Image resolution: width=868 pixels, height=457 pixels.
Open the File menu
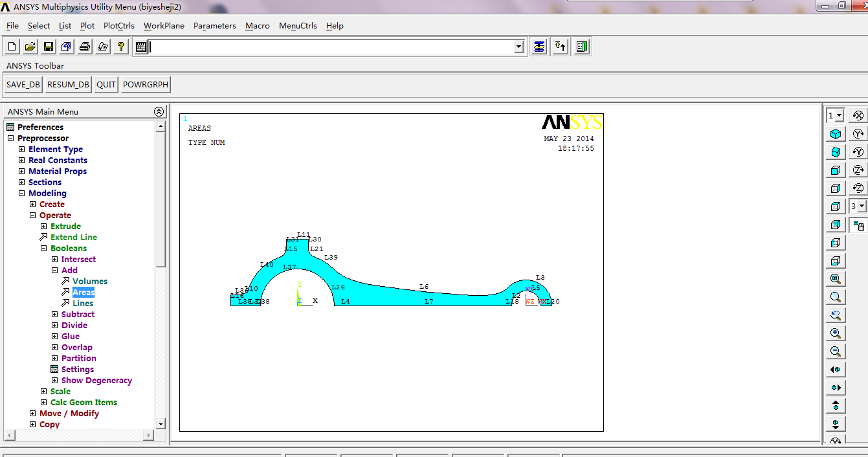(12, 26)
